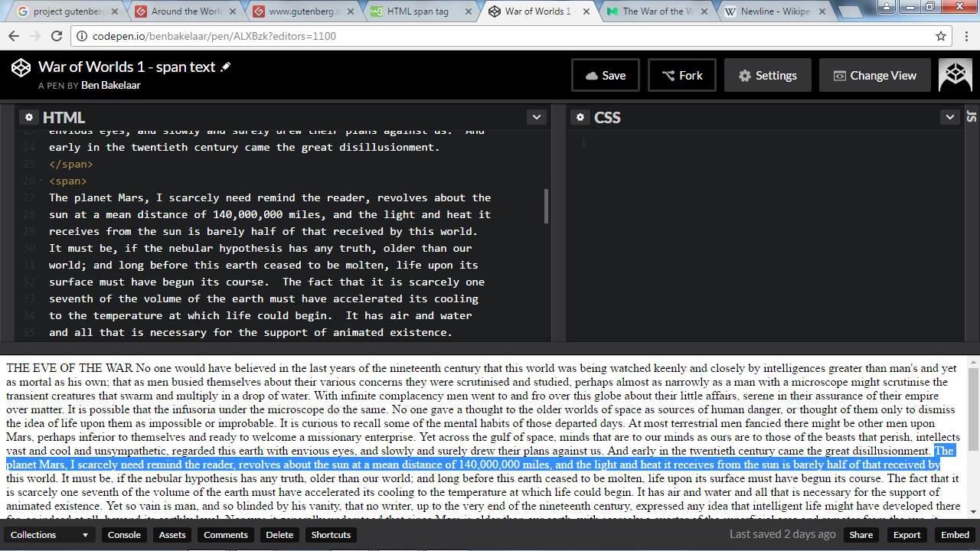Open the Assets panel
Screen dimensions: 980x551
coord(172,535)
